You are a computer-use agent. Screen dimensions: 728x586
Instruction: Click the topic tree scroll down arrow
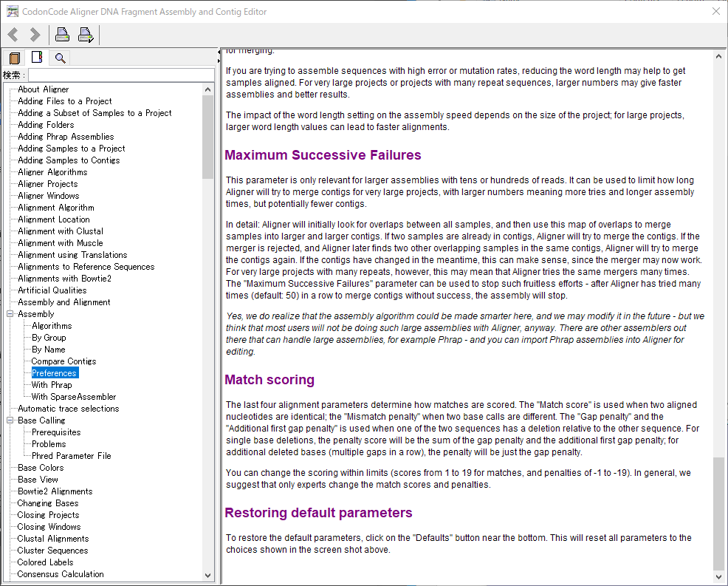point(207,576)
